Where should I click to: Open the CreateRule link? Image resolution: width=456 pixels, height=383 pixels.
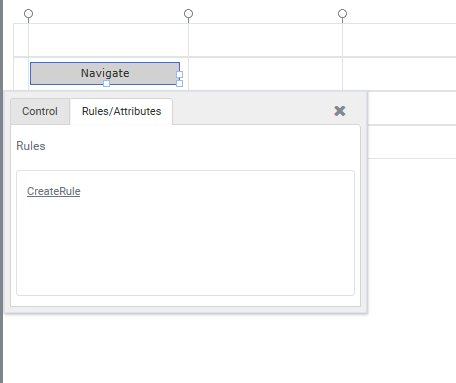54,191
